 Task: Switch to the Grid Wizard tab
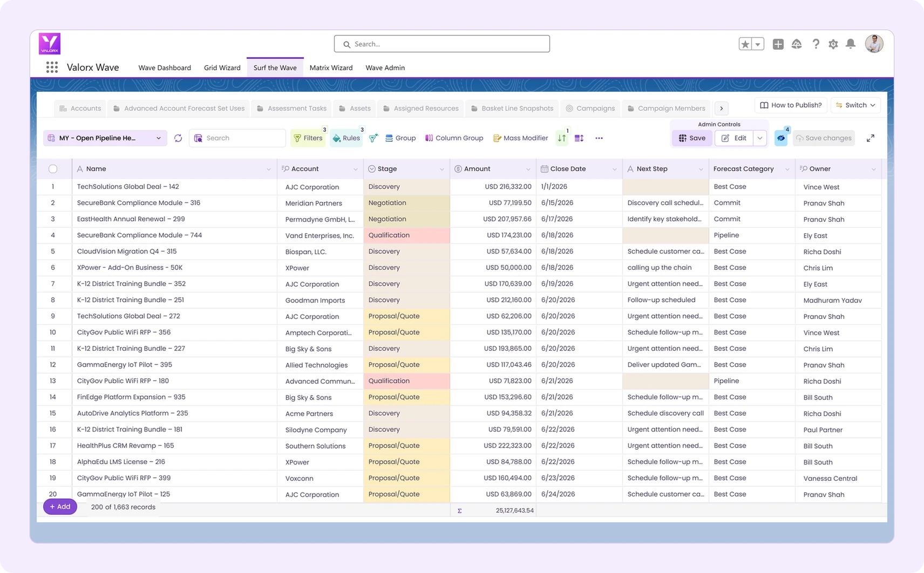[x=222, y=67]
